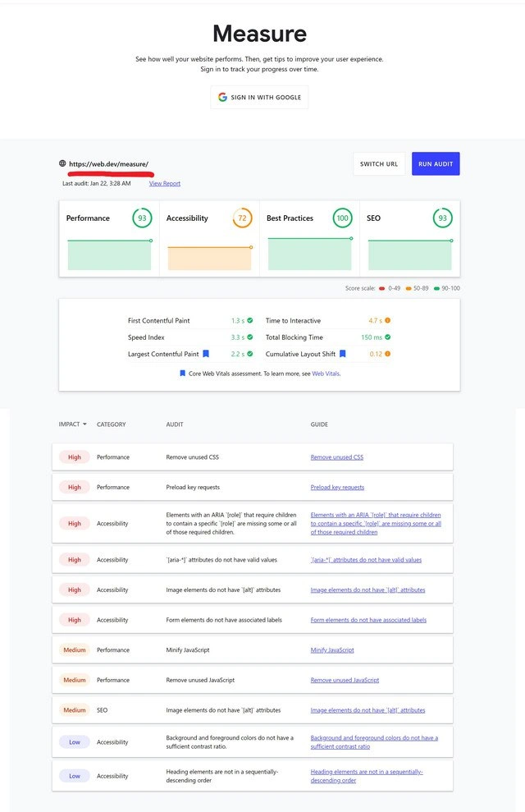Click the green check beside Total Blocking Time
Viewport: 525px width, 812px height.
pyautogui.click(x=387, y=337)
